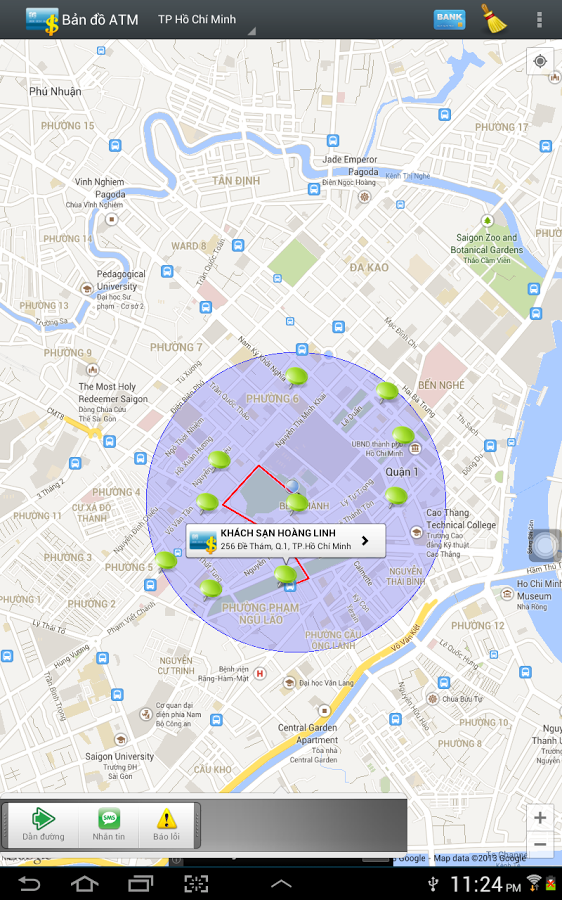The height and width of the screenshot is (900, 562).
Task: Tap the Android back navigation button
Action: coord(29,884)
